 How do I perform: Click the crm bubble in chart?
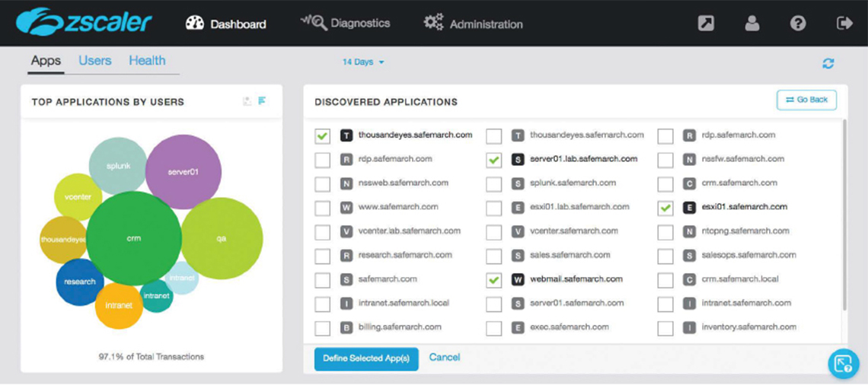point(134,238)
